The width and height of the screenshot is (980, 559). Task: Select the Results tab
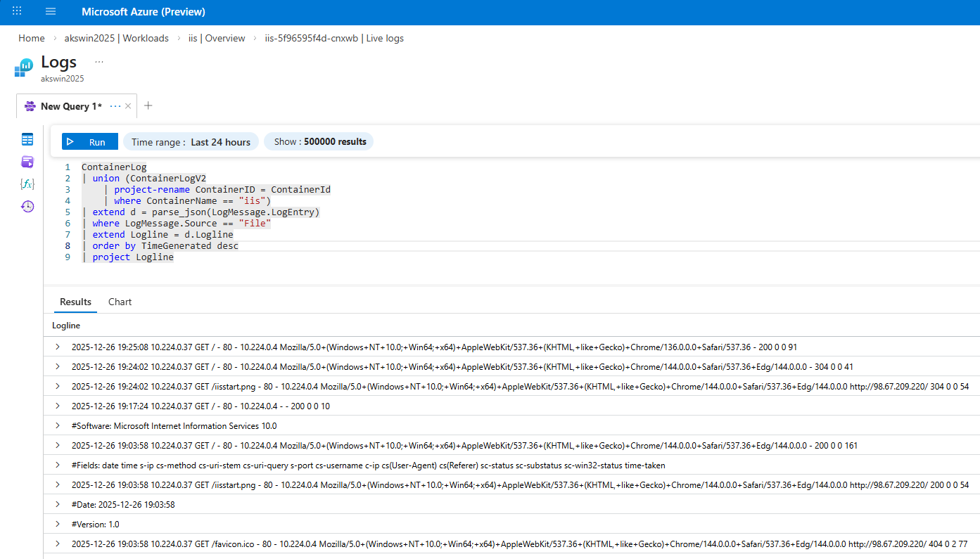click(x=75, y=302)
